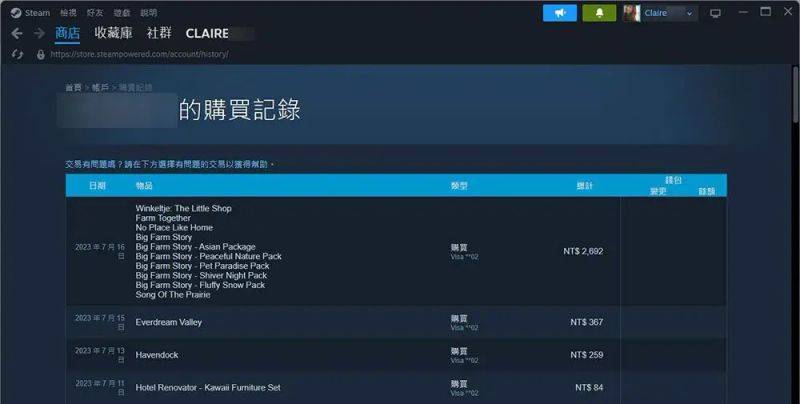Open the 遊戲 menu
Viewport: 800px width, 404px height.
coord(122,13)
